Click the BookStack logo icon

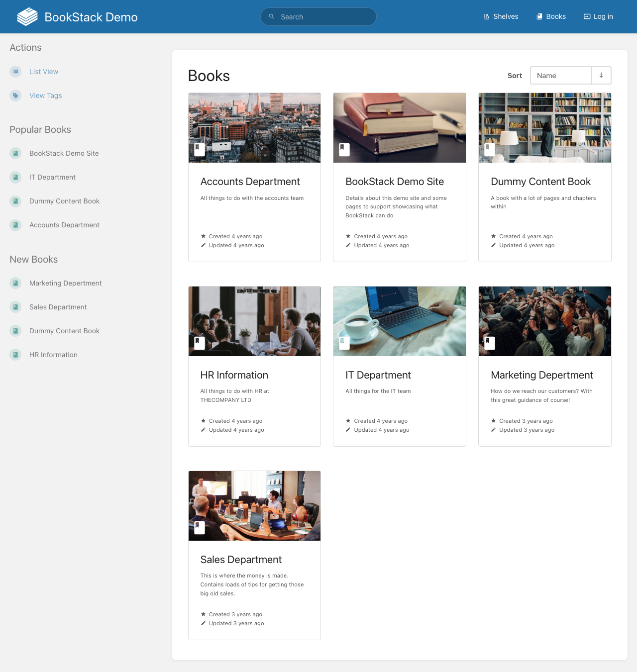tap(27, 17)
